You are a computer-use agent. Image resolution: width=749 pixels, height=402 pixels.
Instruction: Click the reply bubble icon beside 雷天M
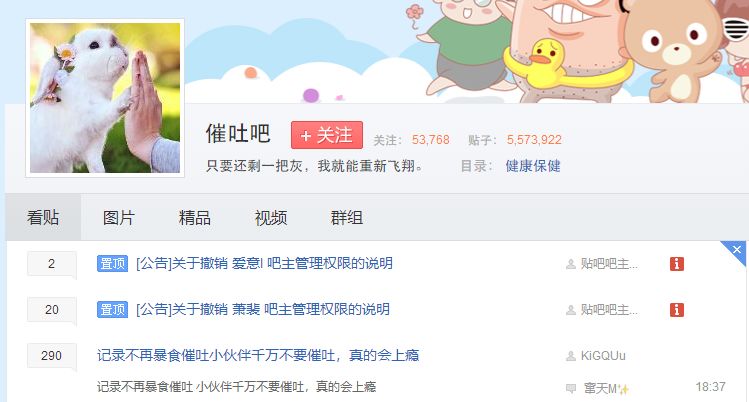[570, 388]
